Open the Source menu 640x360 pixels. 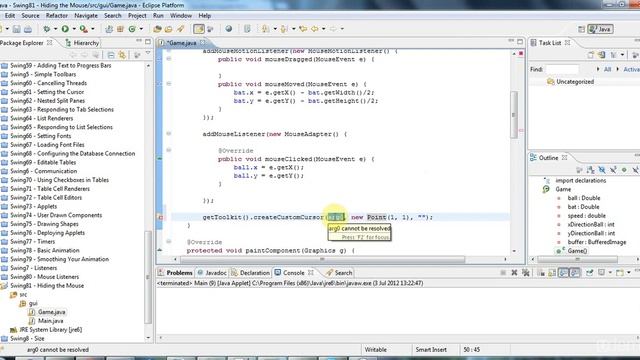pyautogui.click(x=30, y=16)
